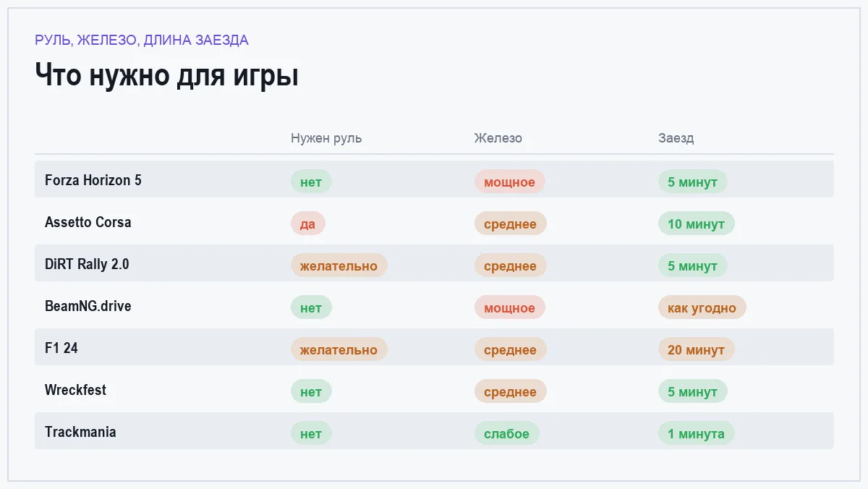868x489 pixels.
Task: Click the heading 'Что нужно для игры'
Action: (x=167, y=75)
